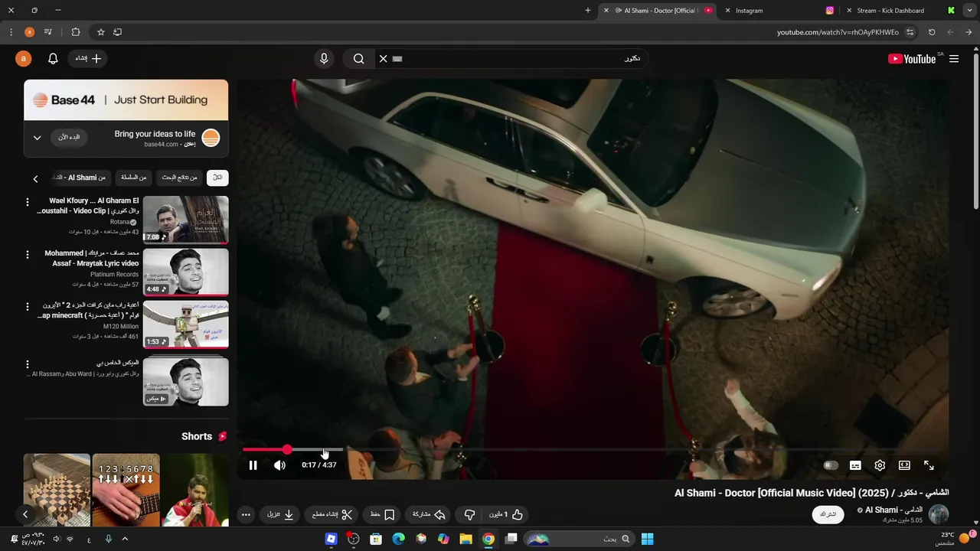Close the Instagram browser tab
Viewport: 980px width, 551px height.
(727, 11)
